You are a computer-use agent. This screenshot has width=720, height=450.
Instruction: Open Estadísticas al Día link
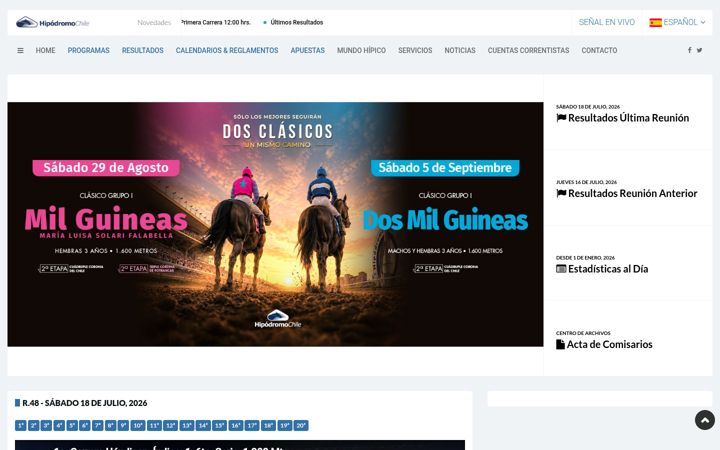608,269
